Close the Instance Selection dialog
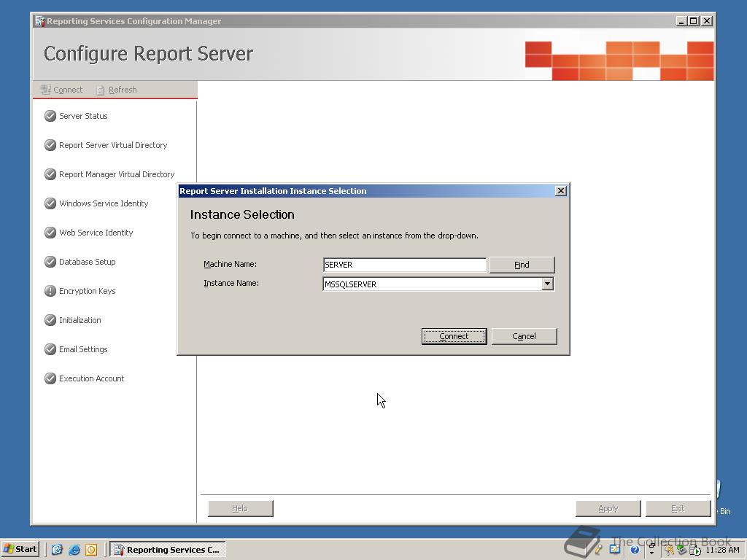 [561, 190]
